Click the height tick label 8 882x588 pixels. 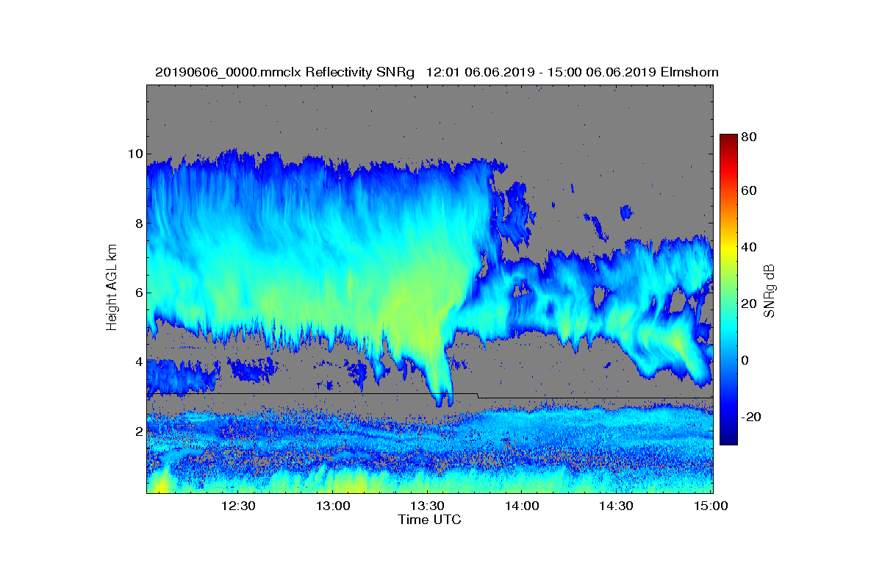pyautogui.click(x=137, y=223)
